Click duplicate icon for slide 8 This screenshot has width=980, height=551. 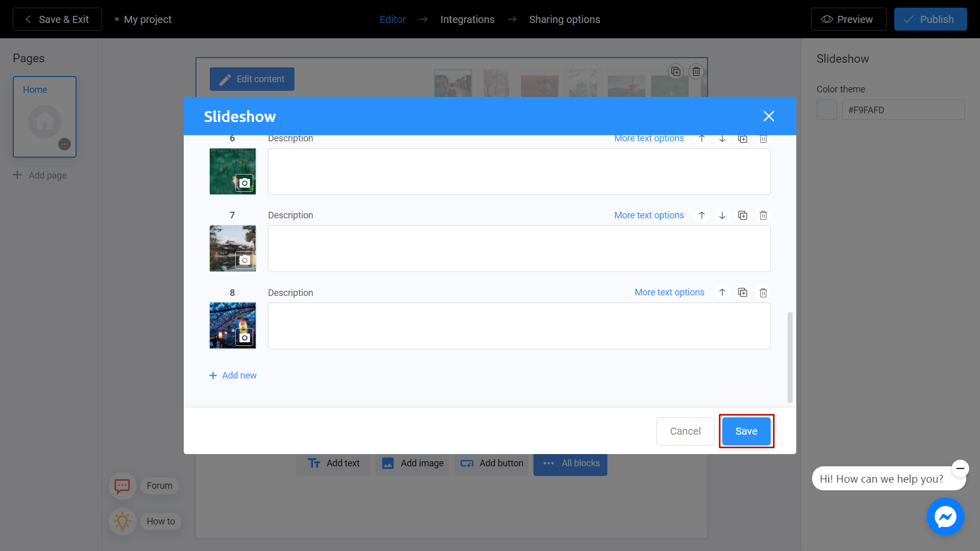point(743,292)
